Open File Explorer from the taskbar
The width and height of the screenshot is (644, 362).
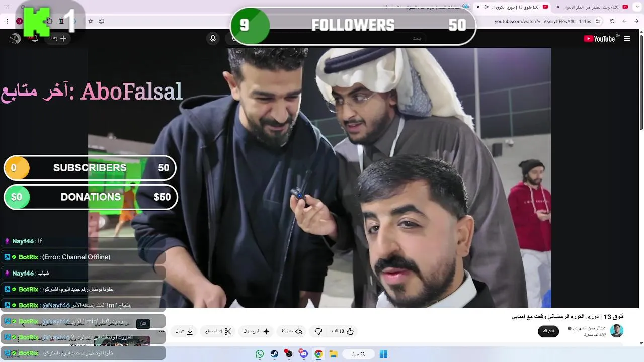pos(333,354)
